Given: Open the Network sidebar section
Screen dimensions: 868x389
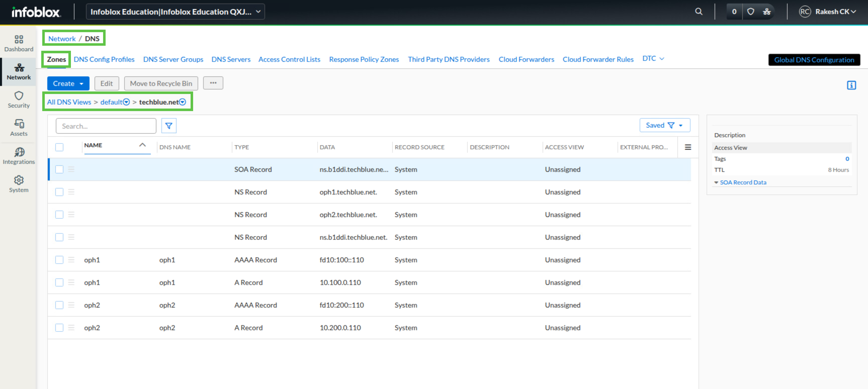Looking at the screenshot, I should 19,71.
